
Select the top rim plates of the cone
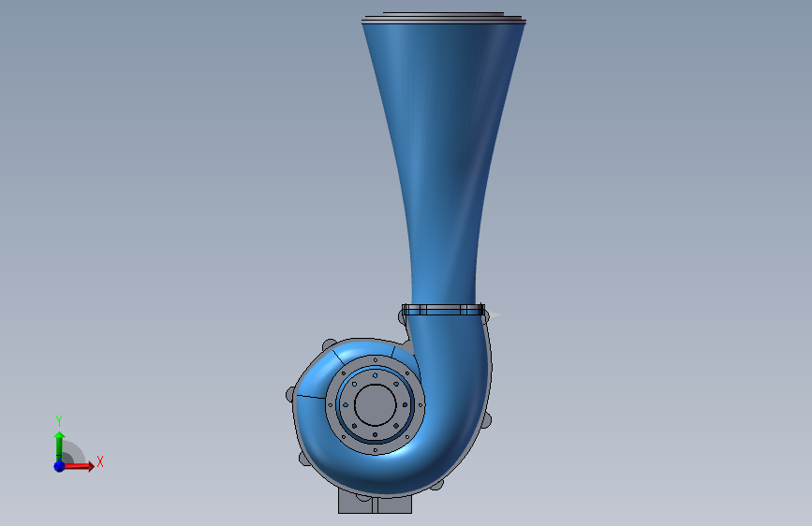[x=444, y=19]
